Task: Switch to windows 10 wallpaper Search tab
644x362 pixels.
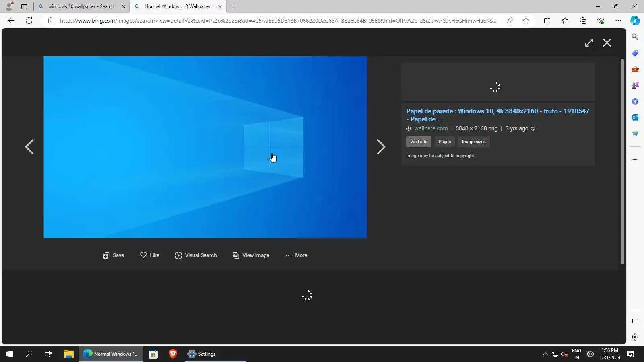Action: pyautogui.click(x=81, y=6)
